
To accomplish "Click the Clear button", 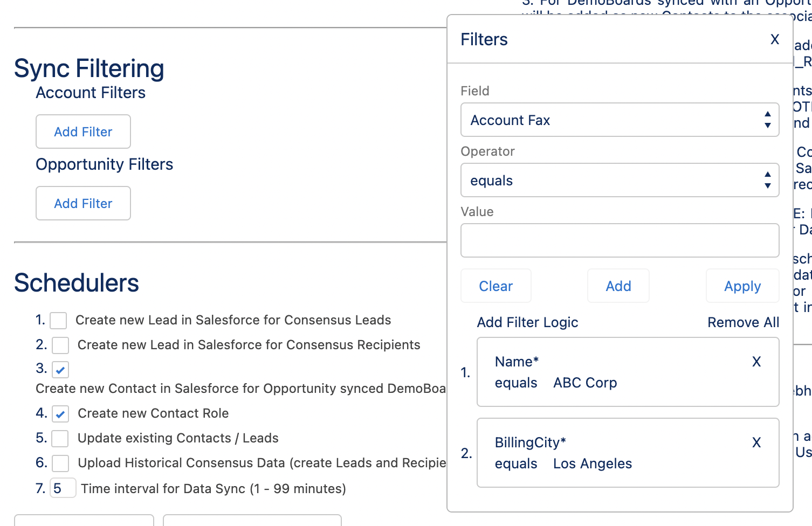I will click(496, 286).
